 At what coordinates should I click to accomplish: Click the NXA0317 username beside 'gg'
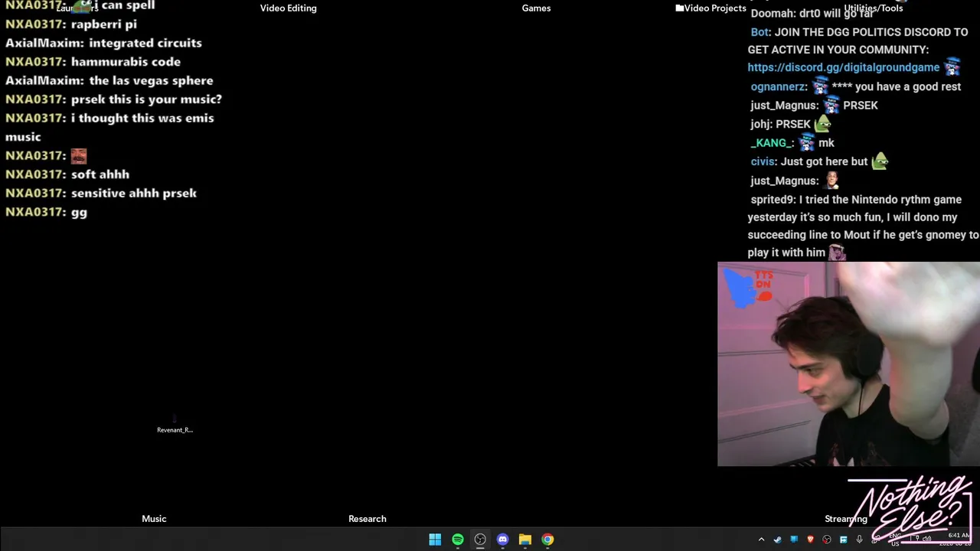tap(34, 212)
